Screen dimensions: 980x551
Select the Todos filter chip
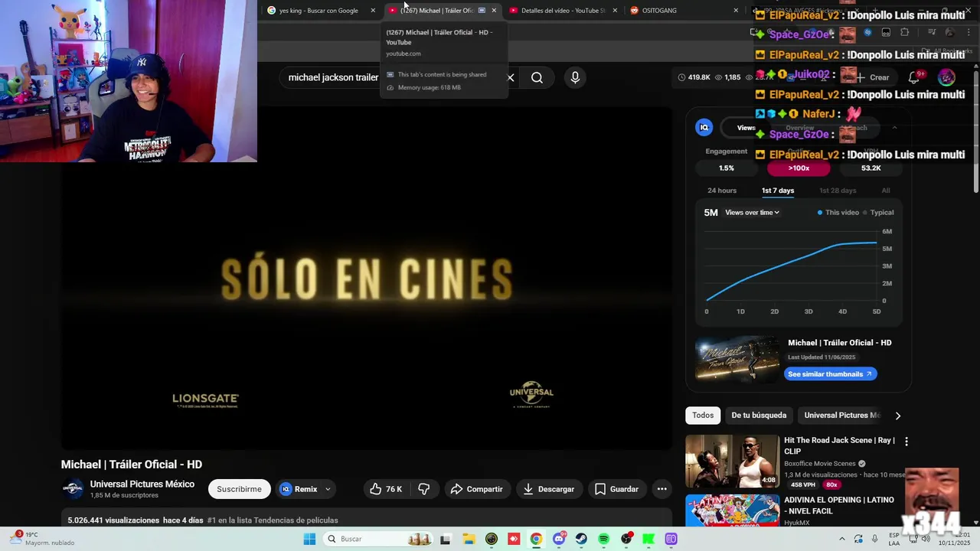point(703,416)
